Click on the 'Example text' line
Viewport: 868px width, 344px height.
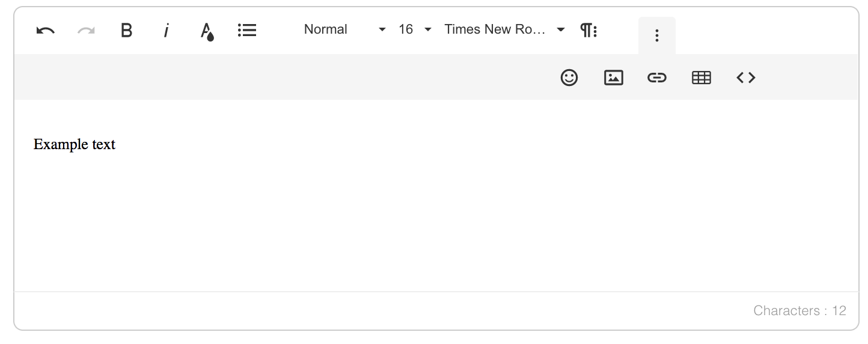click(x=75, y=145)
